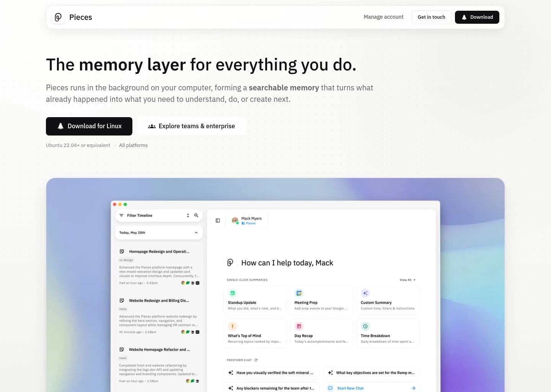Viewport: 551px width, 392px height.
Task: Click the 'Over an hour ago – 1:58pm' timestamp
Action: 139,381
